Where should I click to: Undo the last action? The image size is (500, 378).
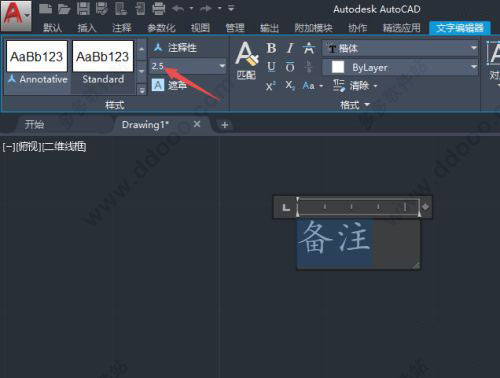coord(178,8)
